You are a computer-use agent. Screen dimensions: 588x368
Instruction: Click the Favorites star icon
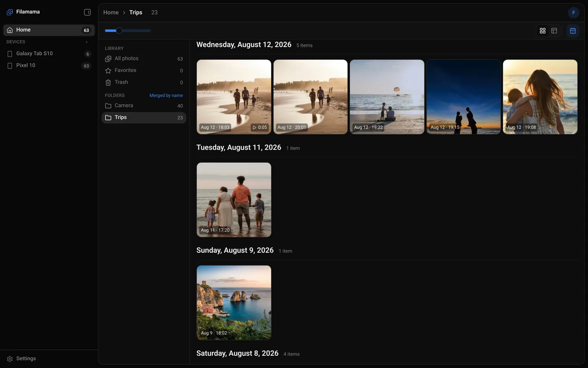108,71
